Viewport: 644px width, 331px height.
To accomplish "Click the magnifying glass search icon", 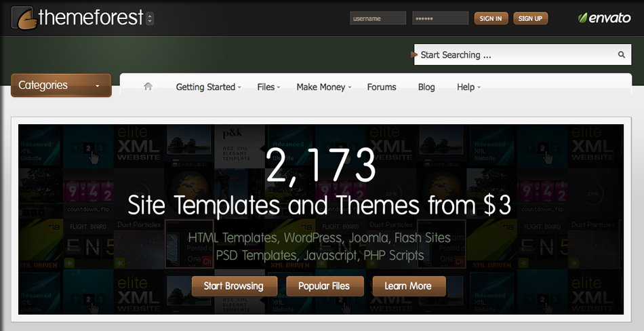I will [622, 54].
